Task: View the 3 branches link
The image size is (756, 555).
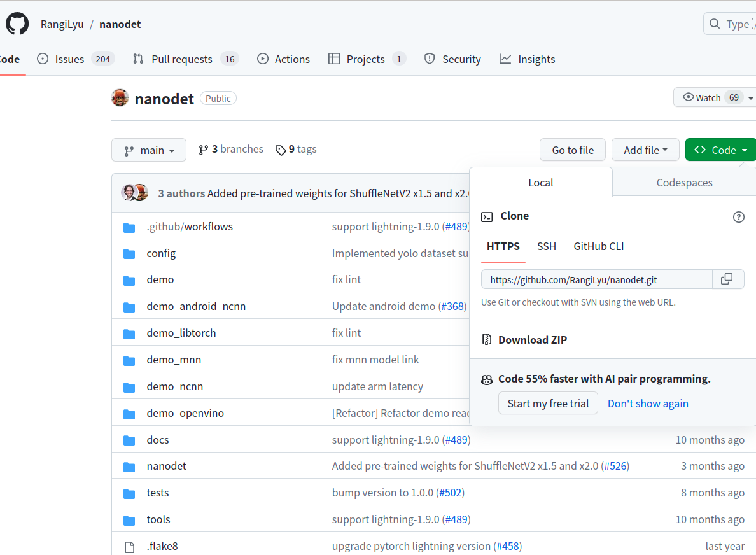Action: 230,150
